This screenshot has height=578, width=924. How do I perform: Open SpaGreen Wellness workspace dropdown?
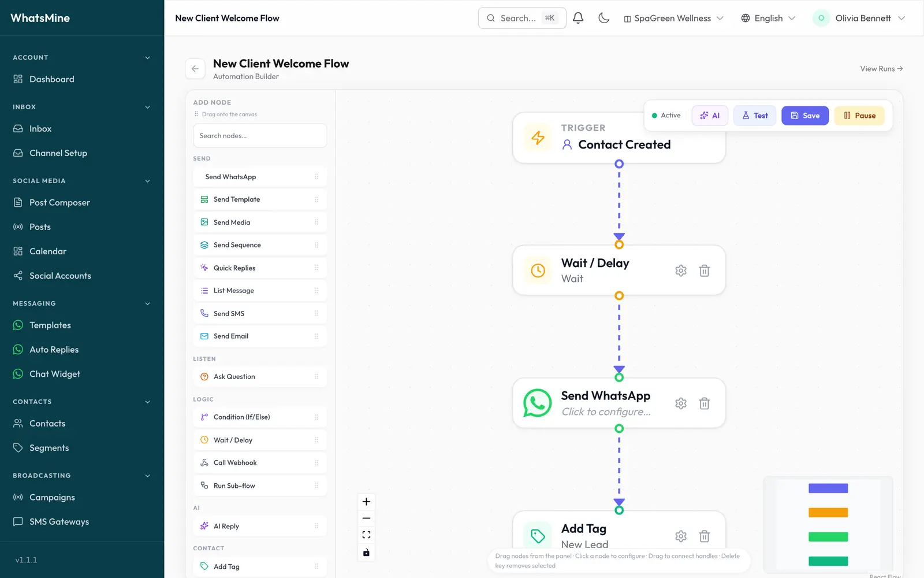(x=673, y=18)
